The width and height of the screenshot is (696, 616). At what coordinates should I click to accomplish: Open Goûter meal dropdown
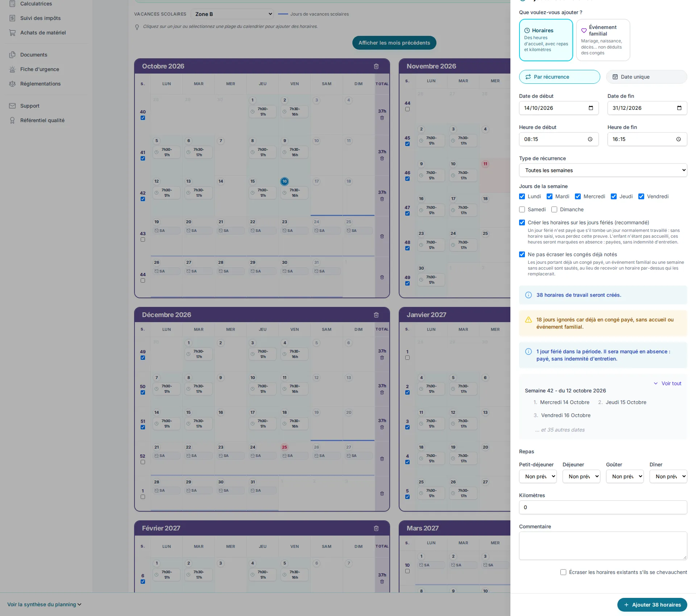(625, 476)
